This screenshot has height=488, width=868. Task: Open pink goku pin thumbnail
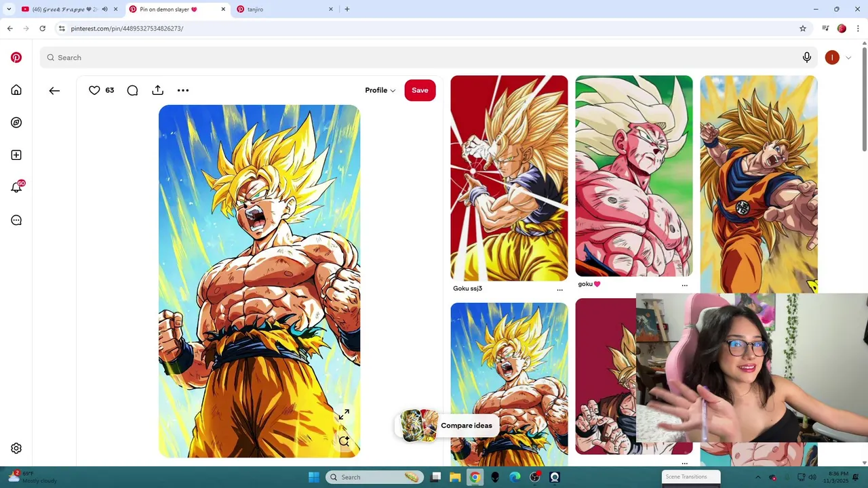(x=634, y=176)
